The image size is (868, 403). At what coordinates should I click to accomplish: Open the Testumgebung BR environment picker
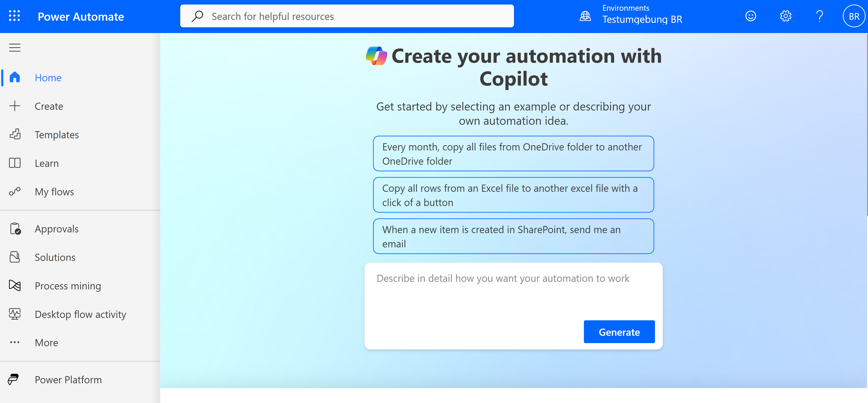pos(631,16)
